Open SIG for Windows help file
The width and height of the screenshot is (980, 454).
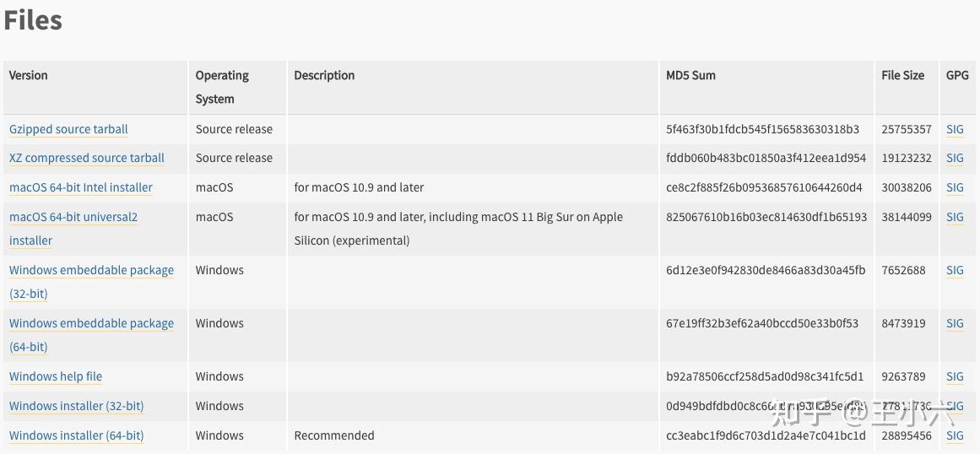(955, 376)
